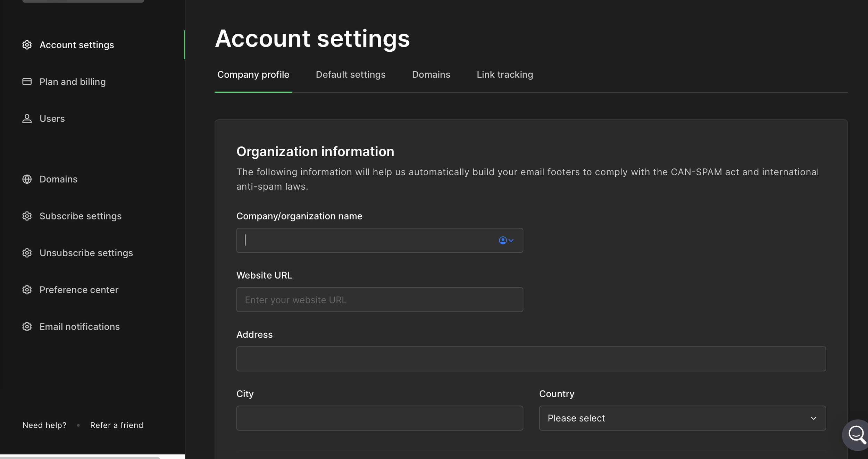Switch to the Default settings tab
868x459 pixels.
pyautogui.click(x=350, y=75)
